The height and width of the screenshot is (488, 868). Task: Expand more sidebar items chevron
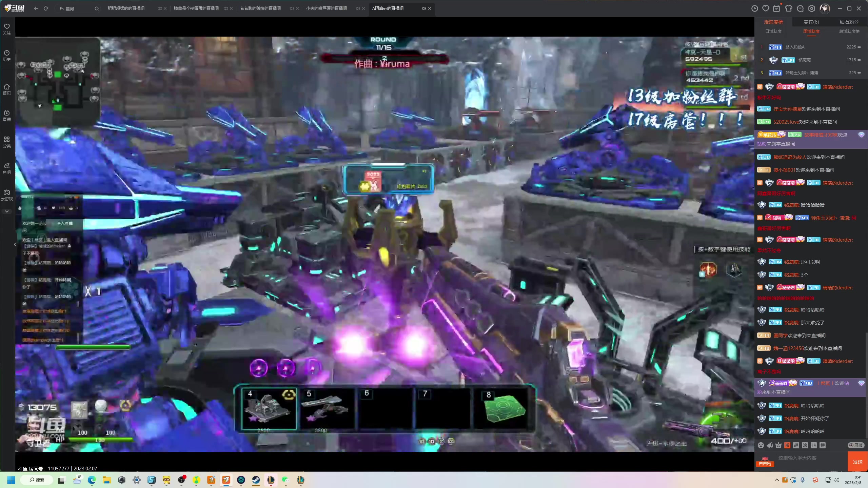tap(7, 211)
